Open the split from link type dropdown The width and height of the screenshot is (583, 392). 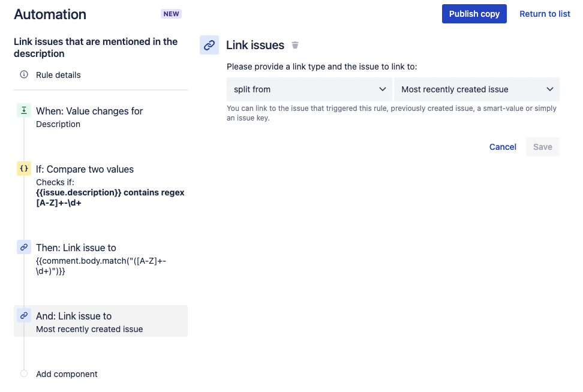click(309, 89)
